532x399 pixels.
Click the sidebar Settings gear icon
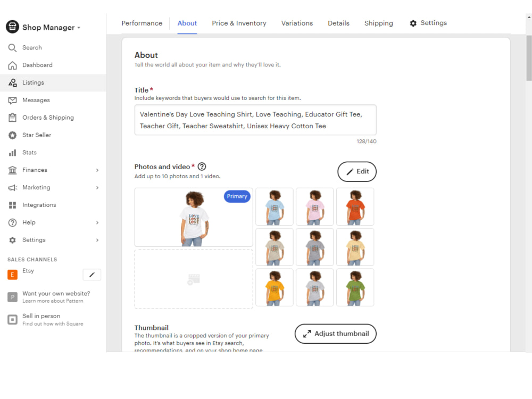click(12, 240)
